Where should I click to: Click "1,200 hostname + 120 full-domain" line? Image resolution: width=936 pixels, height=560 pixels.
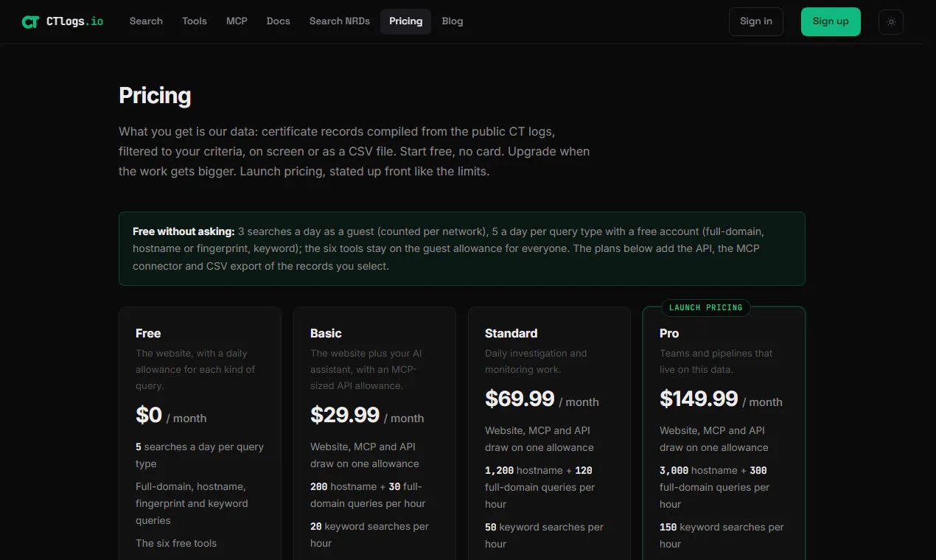pyautogui.click(x=539, y=487)
